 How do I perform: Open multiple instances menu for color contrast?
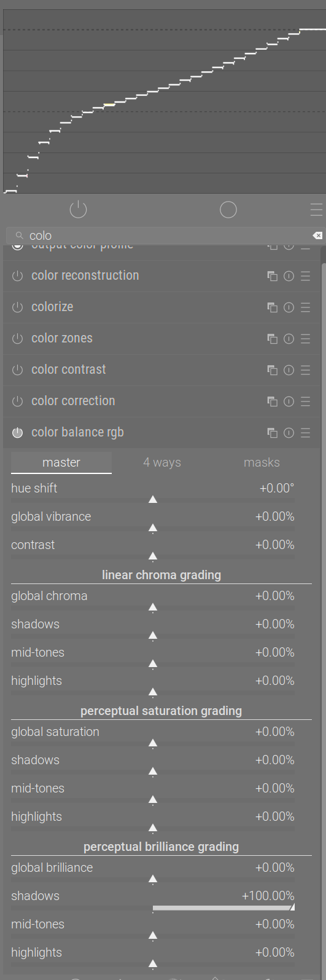point(272,370)
